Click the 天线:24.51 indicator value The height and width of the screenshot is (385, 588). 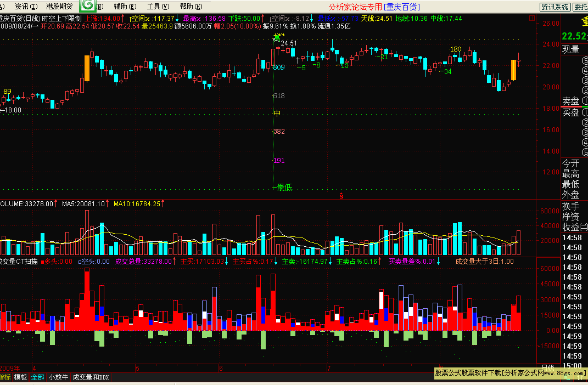point(377,18)
